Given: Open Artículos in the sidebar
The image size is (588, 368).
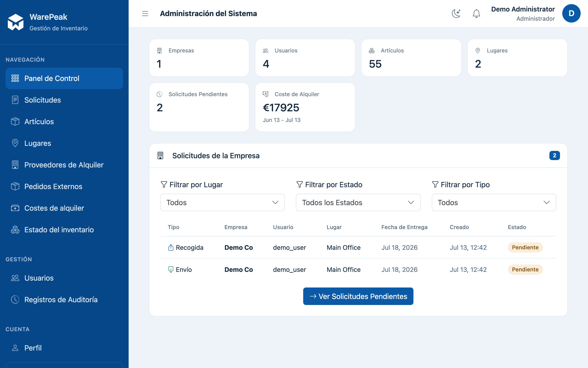Looking at the screenshot, I should 64,122.
